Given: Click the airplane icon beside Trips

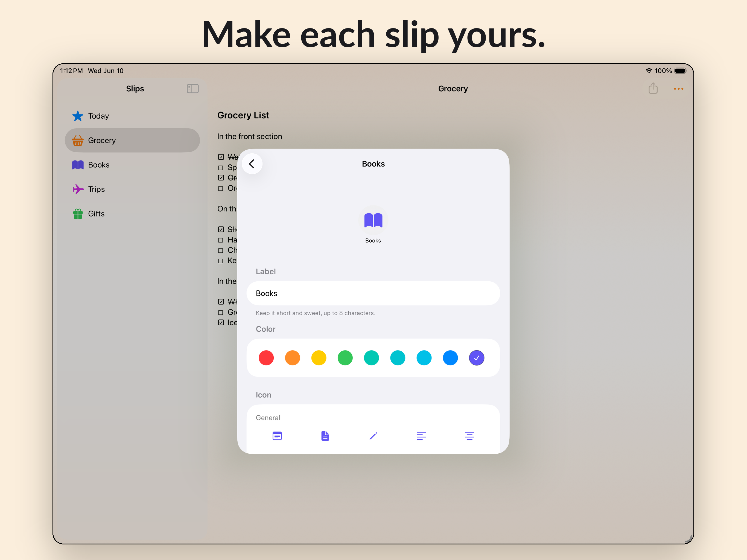Looking at the screenshot, I should click(x=78, y=189).
